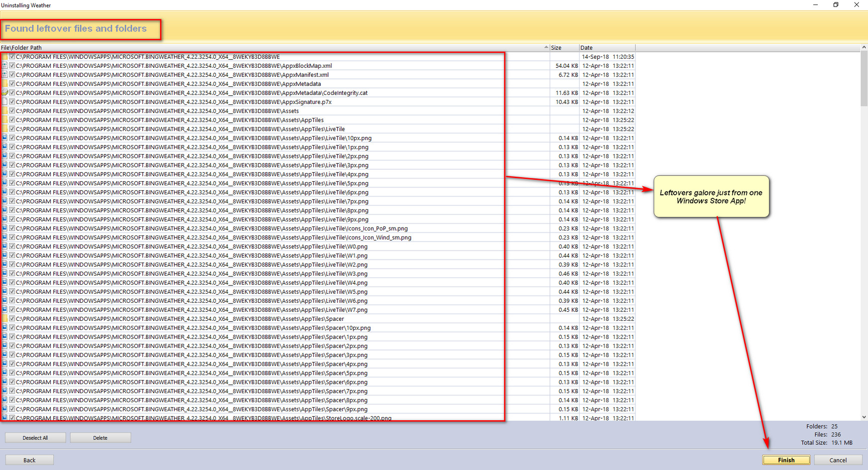
Task: Click the Assets\AppTiles folder icon
Action: point(5,120)
